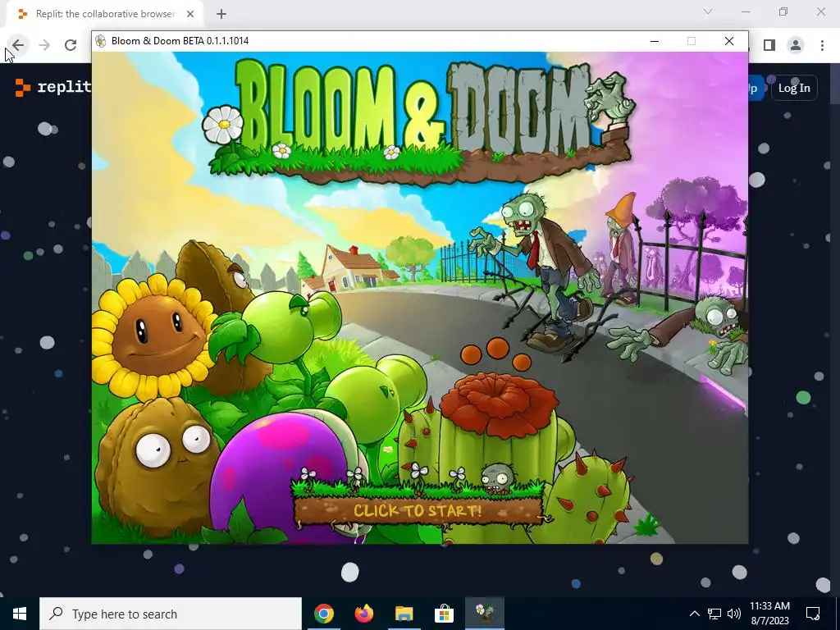Open a new Chrome tab

click(221, 14)
